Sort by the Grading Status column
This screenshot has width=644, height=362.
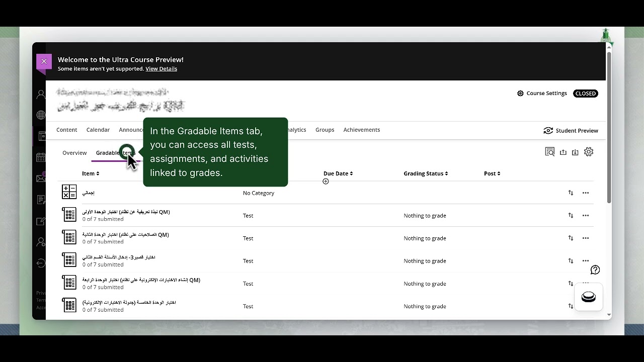click(x=426, y=173)
